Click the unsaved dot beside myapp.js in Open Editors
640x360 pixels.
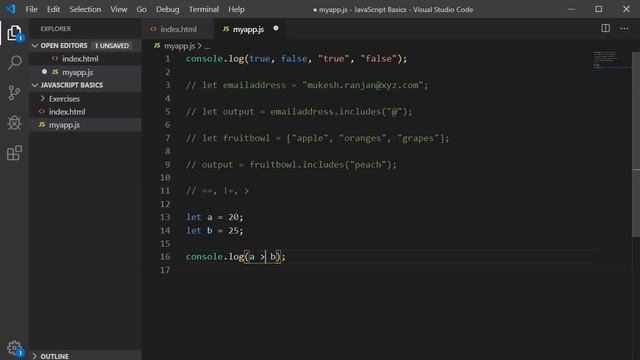(x=44, y=71)
